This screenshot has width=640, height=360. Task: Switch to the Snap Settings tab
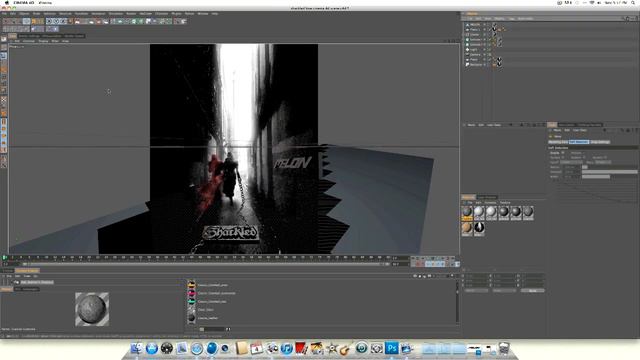(600, 142)
